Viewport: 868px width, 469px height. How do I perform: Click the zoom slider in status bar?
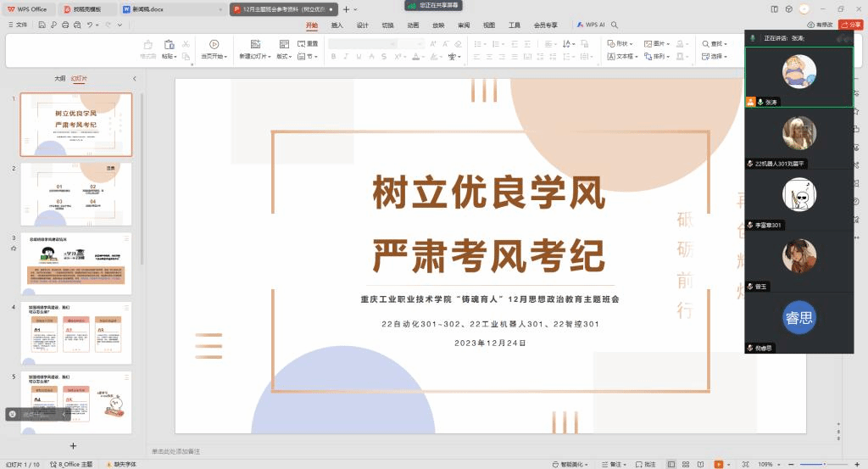point(824,464)
